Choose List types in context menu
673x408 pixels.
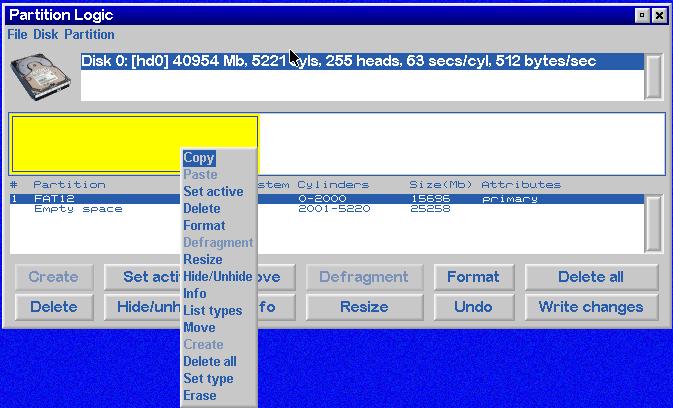click(x=212, y=311)
